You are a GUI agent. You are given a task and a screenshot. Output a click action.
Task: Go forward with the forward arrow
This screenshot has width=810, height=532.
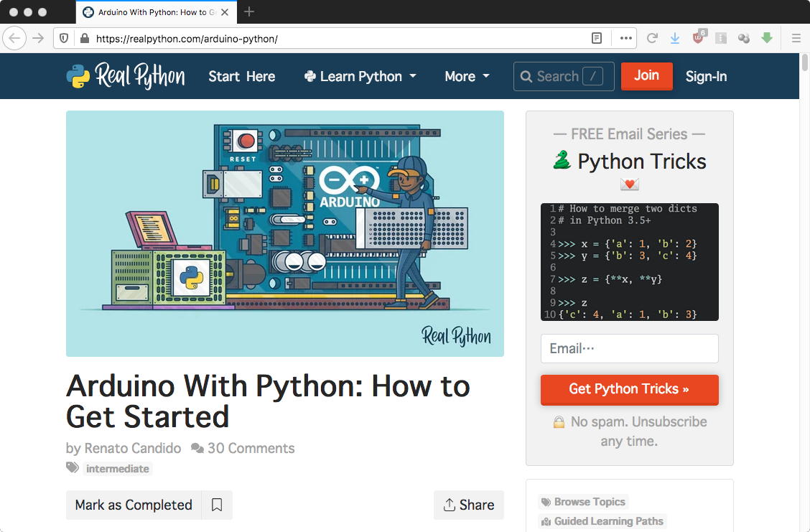(38, 38)
